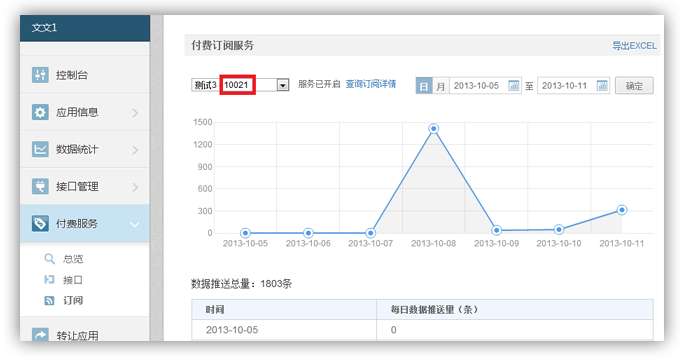Click the 应用信息 gear icon
This screenshot has height=360, width=684.
tap(40, 113)
